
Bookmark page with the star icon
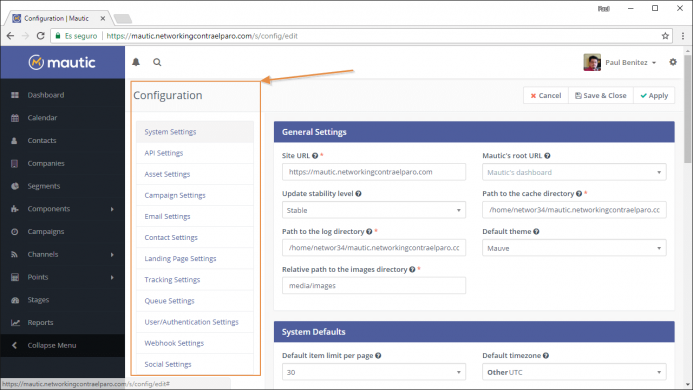pos(665,36)
